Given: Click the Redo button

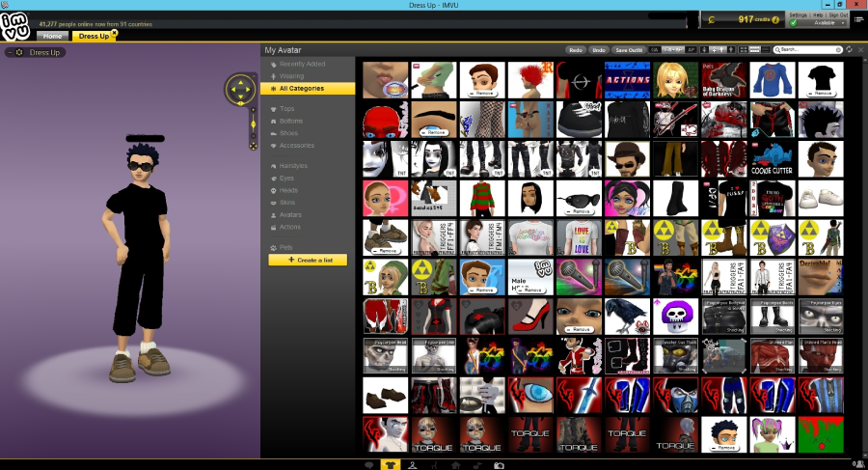Looking at the screenshot, I should click(x=576, y=50).
